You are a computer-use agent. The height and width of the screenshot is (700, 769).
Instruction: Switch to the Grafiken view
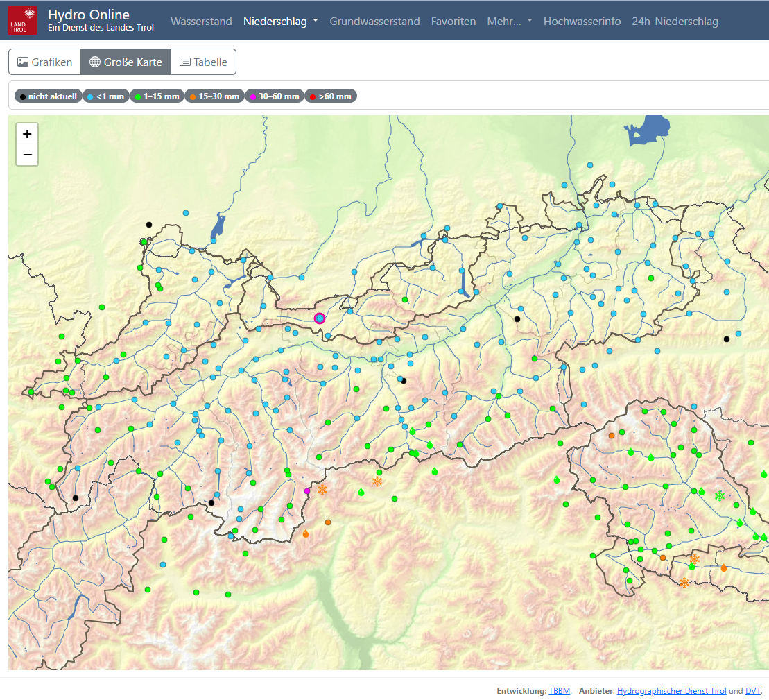click(44, 62)
